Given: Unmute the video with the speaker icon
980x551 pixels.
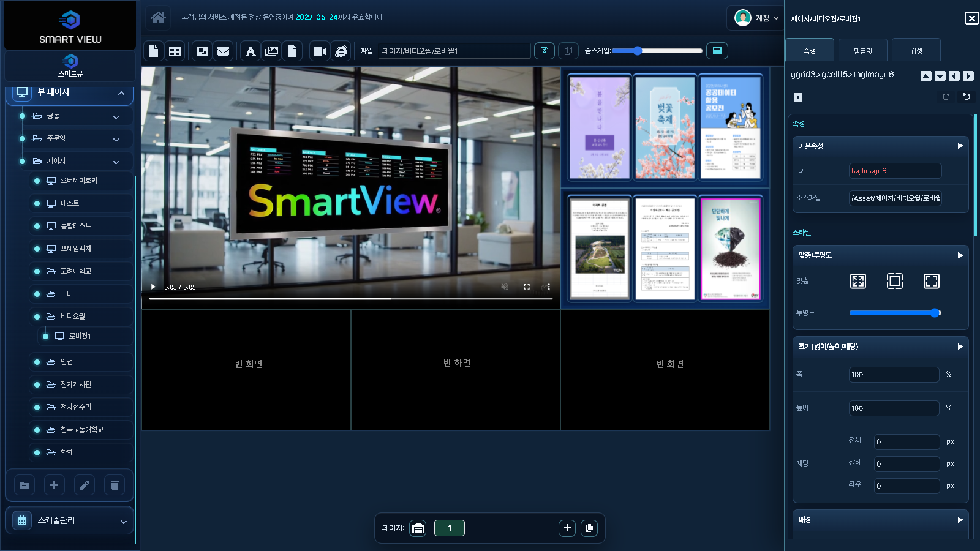Looking at the screenshot, I should (505, 287).
